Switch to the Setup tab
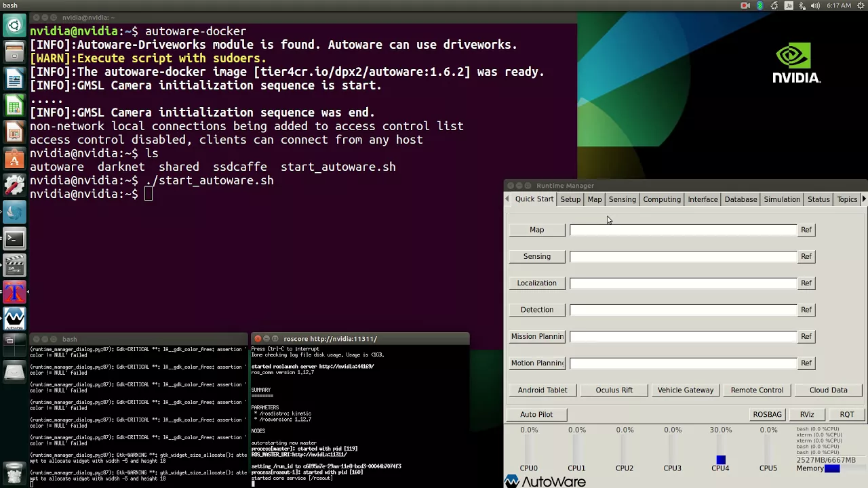868x488 pixels. click(570, 199)
